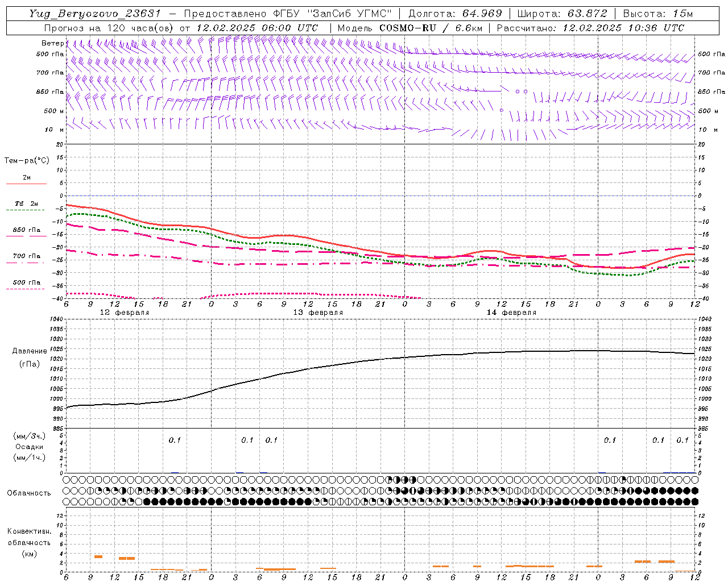The height and width of the screenshot is (582, 728).
Task: Click the 700 гПа temperature legend entry
Action: (27, 256)
